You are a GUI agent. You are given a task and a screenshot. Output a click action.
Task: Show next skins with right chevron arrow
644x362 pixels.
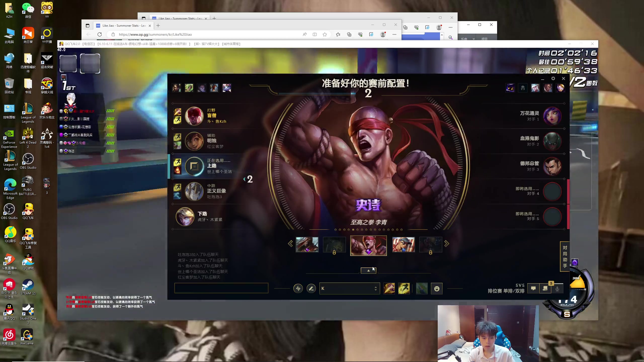[x=447, y=244]
